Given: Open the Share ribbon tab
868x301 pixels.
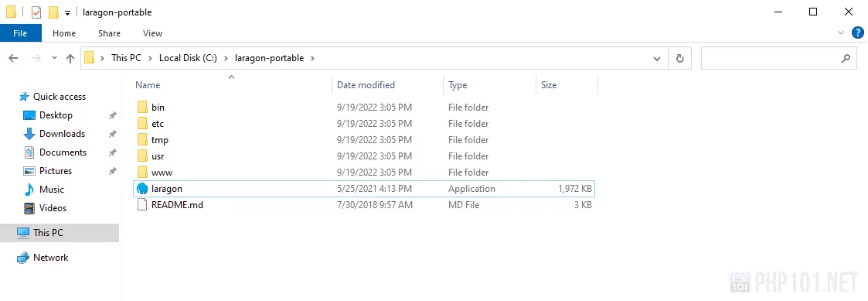Looking at the screenshot, I should click(x=109, y=33).
